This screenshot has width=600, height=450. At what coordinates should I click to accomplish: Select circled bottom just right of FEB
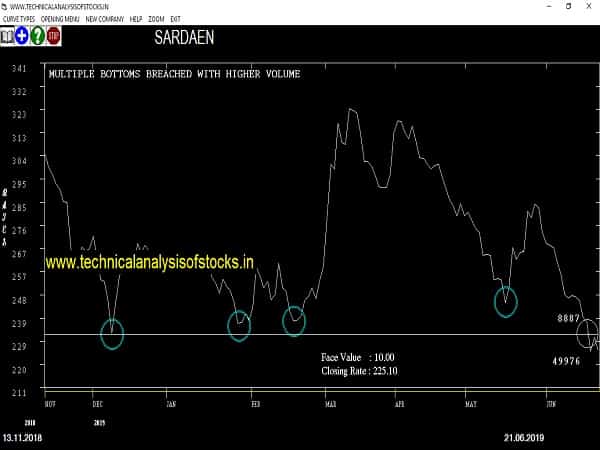[x=294, y=320]
